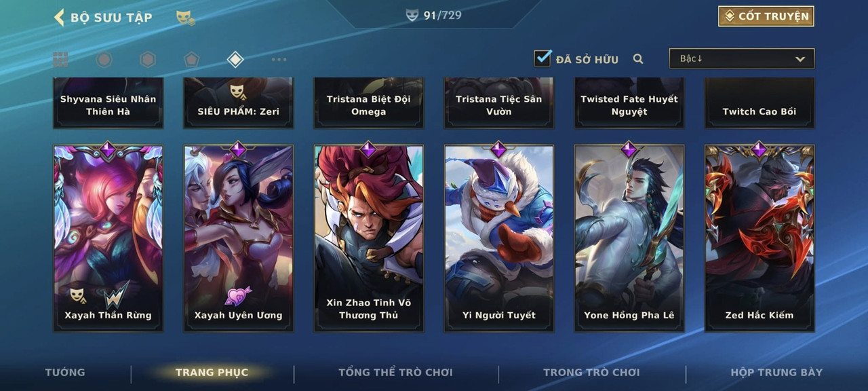Select the hexagon rarity filter icon
The image size is (868, 391).
click(148, 60)
